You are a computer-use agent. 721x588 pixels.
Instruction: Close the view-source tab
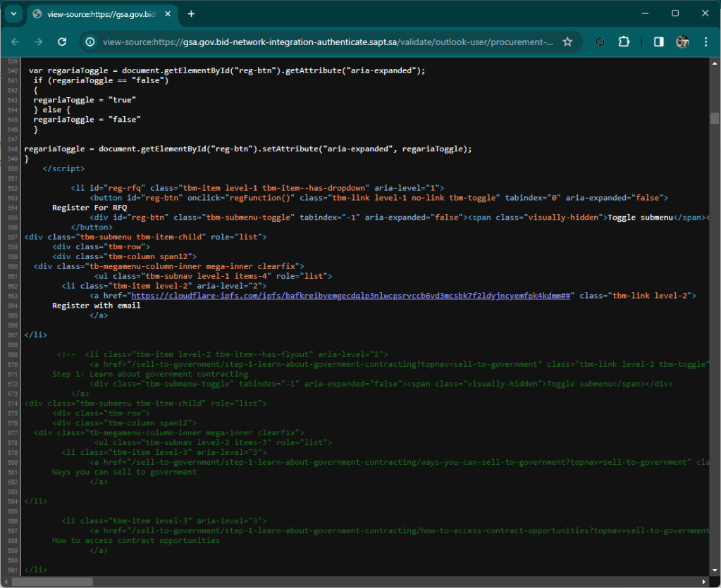click(169, 14)
